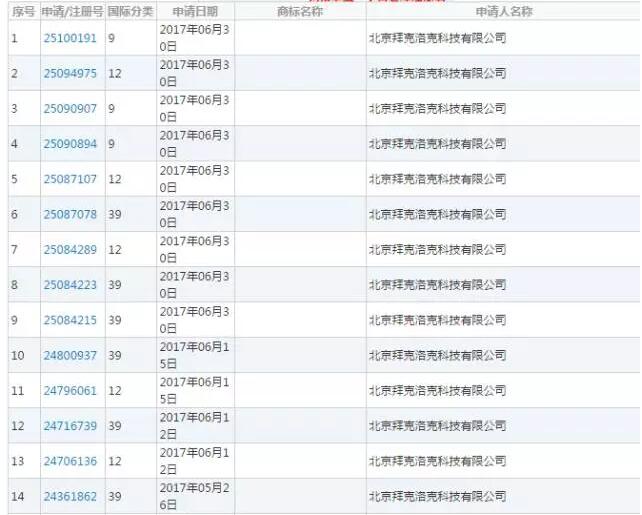Select applicant name in row 1

[x=438, y=38]
